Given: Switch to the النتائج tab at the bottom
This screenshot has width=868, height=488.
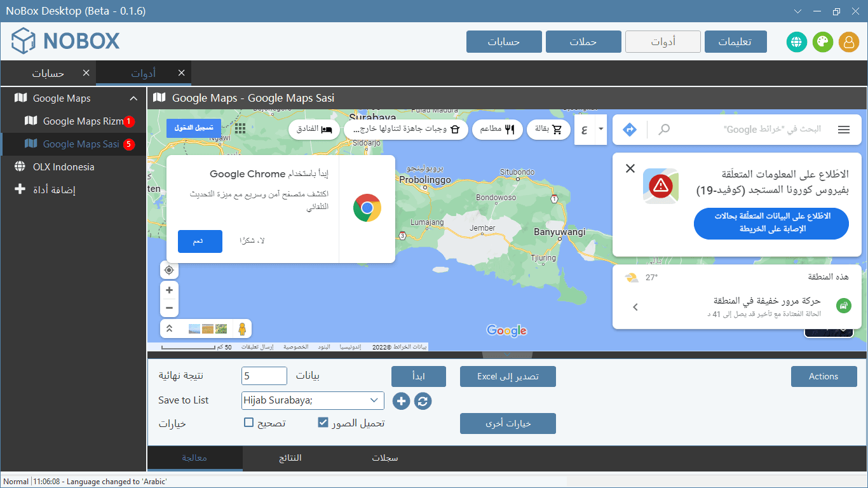Looking at the screenshot, I should click(290, 458).
